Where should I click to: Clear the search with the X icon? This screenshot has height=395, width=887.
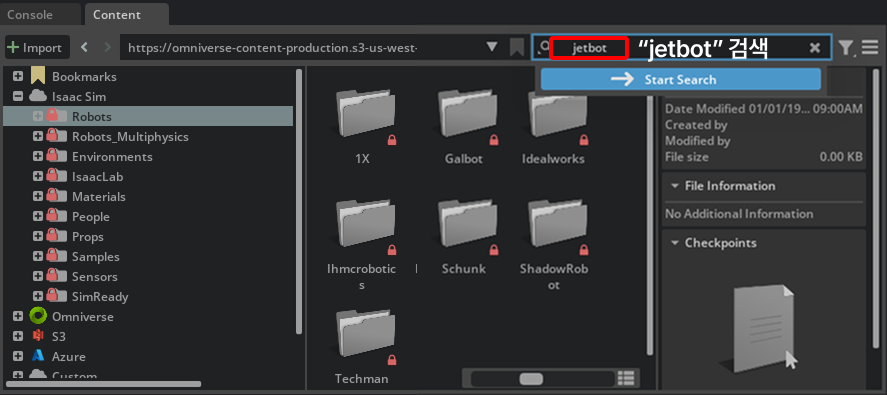(x=815, y=48)
